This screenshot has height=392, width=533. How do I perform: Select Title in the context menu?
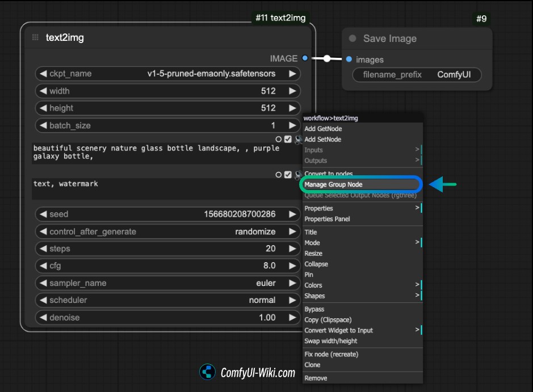point(363,232)
